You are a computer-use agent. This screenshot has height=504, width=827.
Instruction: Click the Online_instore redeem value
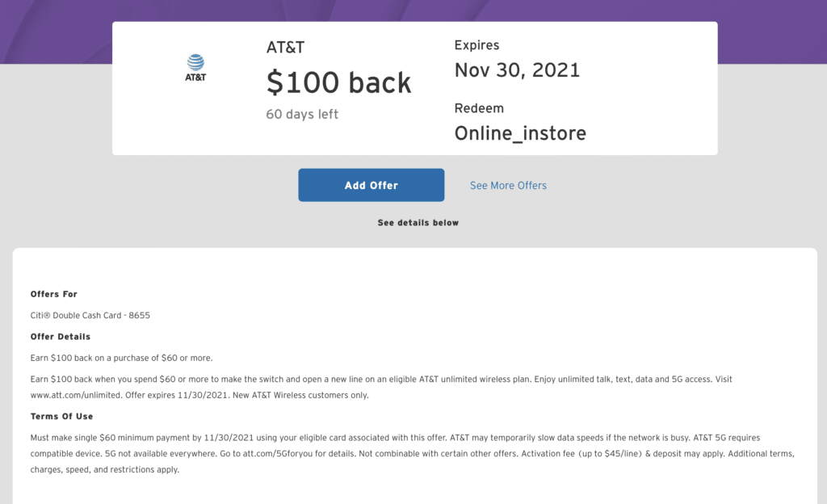click(x=520, y=133)
